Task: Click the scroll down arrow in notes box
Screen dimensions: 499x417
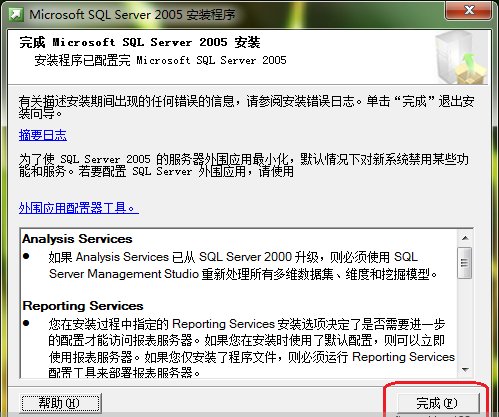Action: pos(465,369)
